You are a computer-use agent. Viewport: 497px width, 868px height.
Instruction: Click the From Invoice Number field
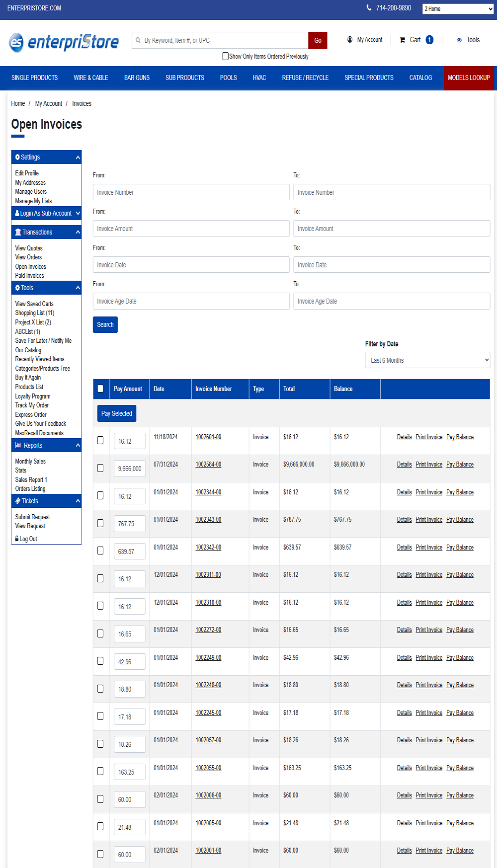[191, 192]
